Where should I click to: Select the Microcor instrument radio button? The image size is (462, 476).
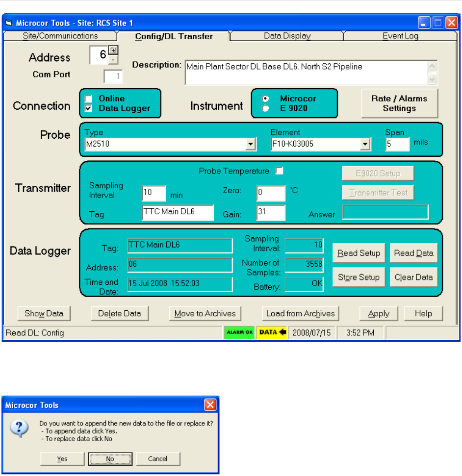pyautogui.click(x=265, y=99)
